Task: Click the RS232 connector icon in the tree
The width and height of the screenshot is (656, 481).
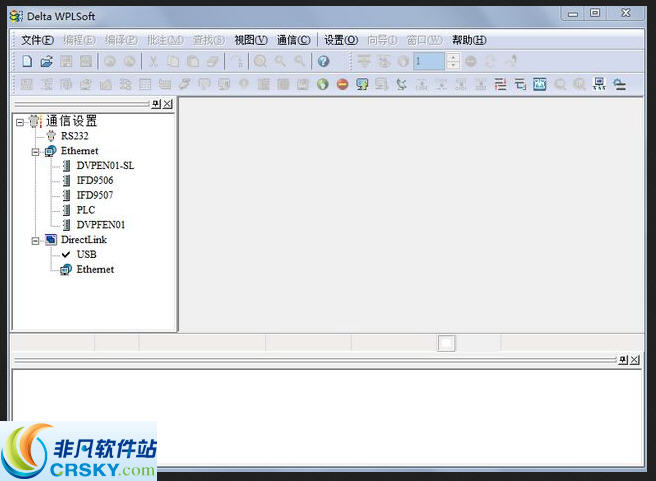Action: tap(51, 136)
